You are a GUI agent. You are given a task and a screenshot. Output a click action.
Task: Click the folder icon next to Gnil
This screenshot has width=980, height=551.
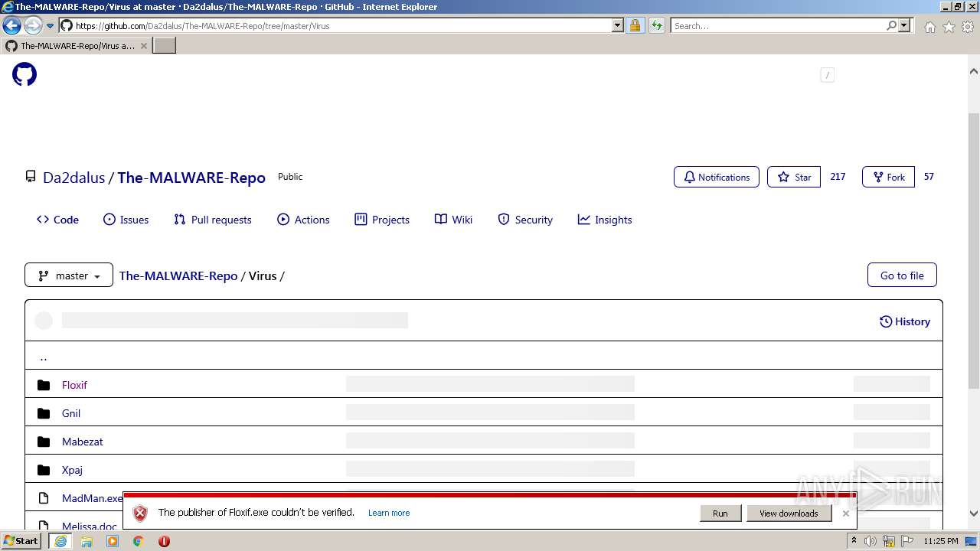click(44, 413)
